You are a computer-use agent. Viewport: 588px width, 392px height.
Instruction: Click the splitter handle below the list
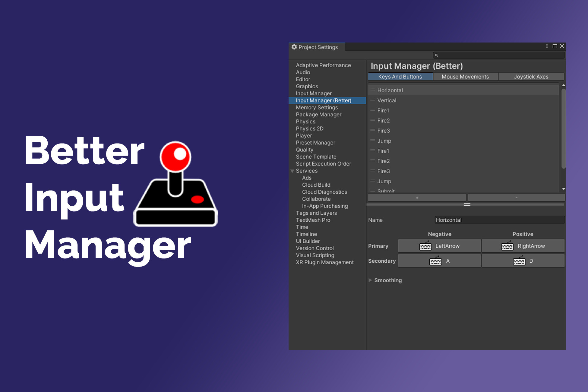[x=467, y=205]
